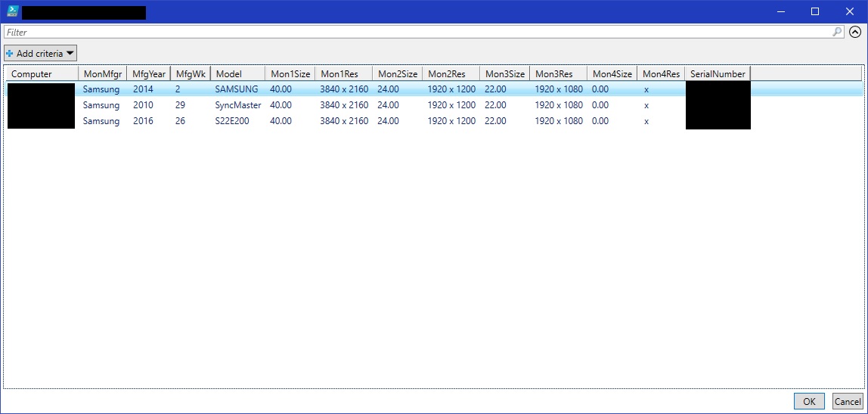Collapse the filter panel with chevron button
The image size is (868, 414).
point(855,32)
